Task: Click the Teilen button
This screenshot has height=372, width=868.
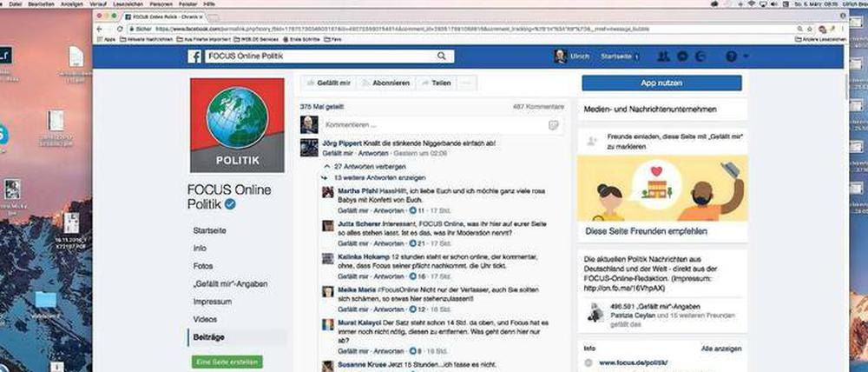Action: (437, 83)
